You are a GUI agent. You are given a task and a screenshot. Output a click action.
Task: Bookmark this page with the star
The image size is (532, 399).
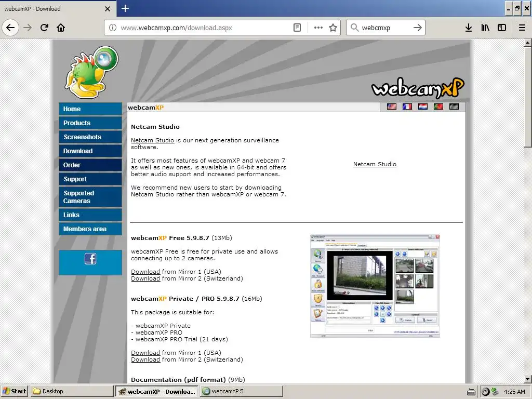[333, 28]
